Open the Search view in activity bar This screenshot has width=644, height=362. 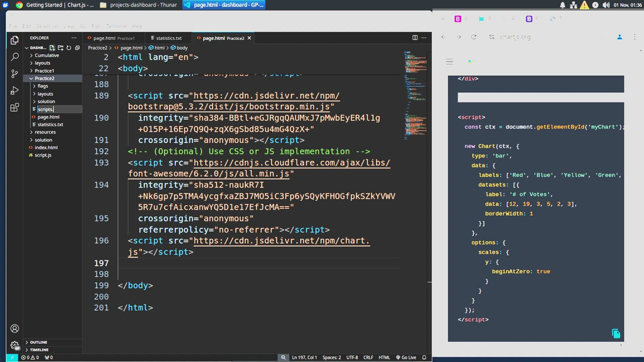pos(15,57)
